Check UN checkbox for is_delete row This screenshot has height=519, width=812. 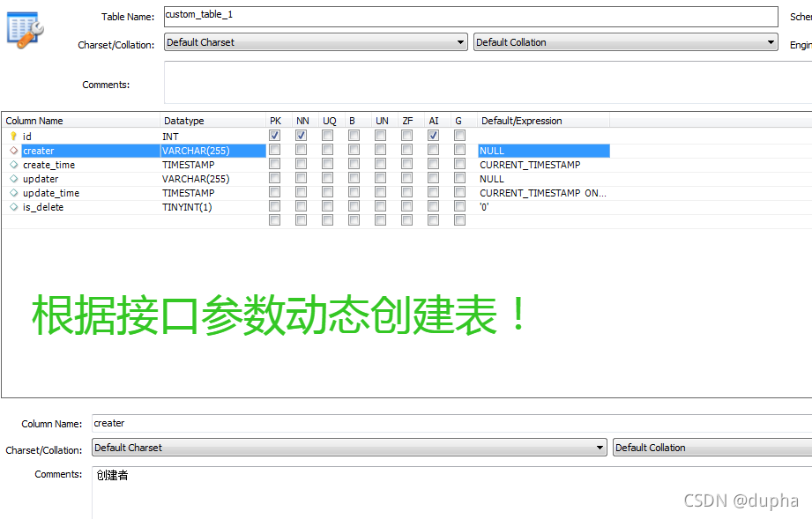(x=381, y=206)
